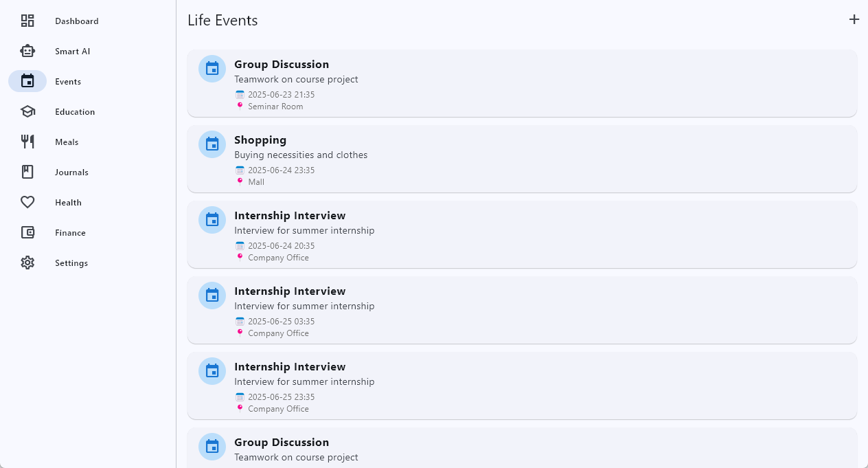Open Internship Interview dated 2025-06-25 03:35
868x468 pixels.
[x=522, y=310]
